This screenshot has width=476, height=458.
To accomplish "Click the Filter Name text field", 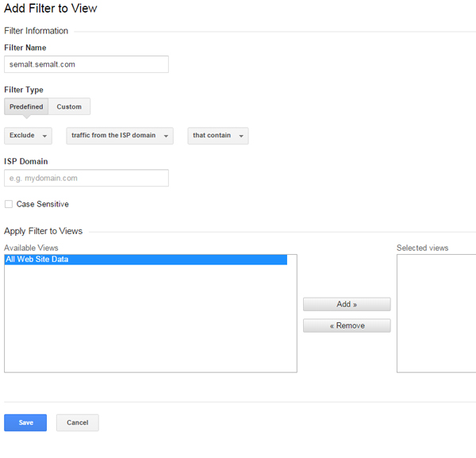I will (86, 64).
